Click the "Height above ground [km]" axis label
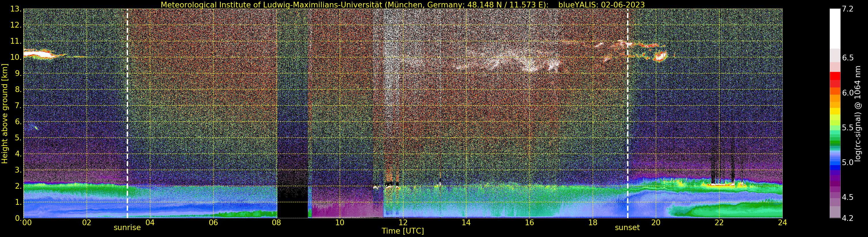868x237 pixels. 5,113
